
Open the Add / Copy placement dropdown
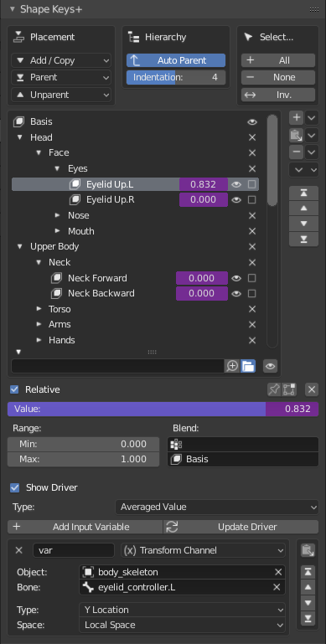[x=61, y=60]
